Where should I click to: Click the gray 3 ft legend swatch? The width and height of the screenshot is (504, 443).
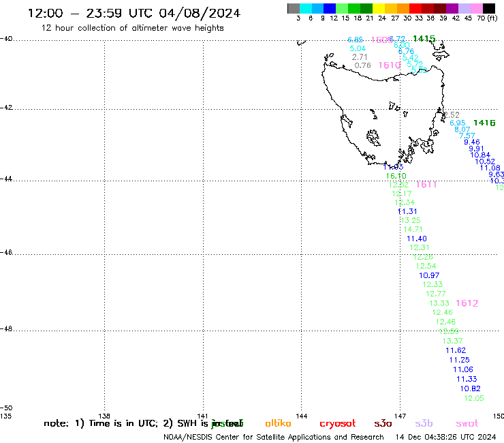(294, 8)
